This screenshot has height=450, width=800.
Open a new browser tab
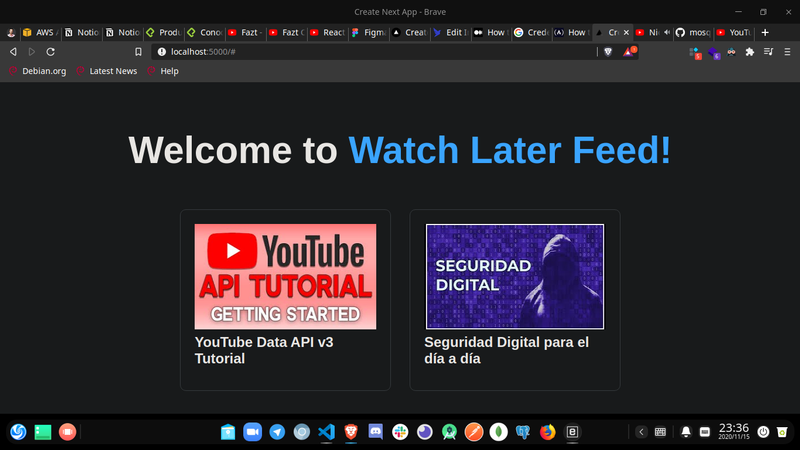765,32
